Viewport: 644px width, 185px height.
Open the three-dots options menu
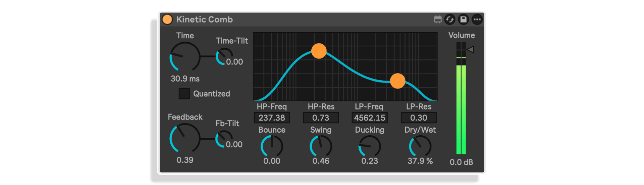[x=477, y=19]
